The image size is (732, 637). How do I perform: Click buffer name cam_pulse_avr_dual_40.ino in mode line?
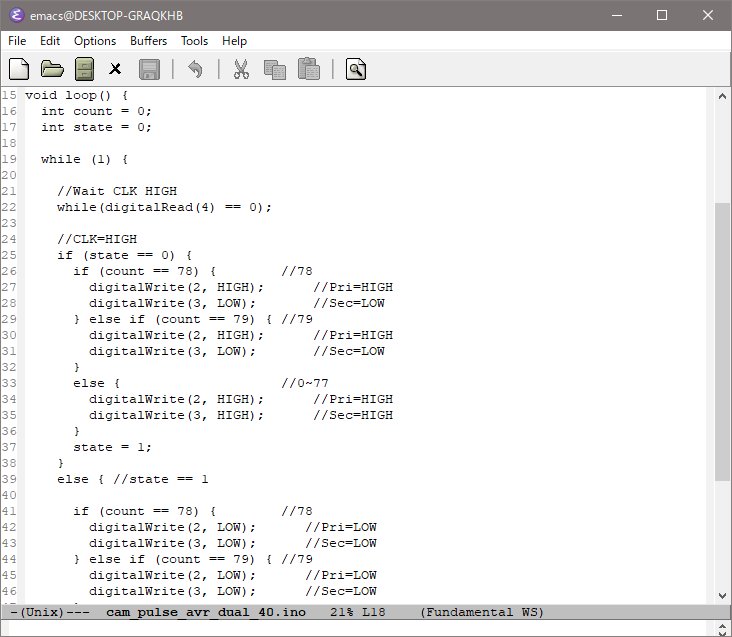[206, 612]
